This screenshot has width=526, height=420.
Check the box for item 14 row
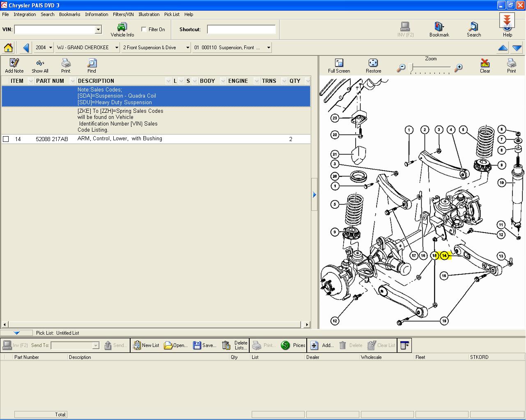[6, 139]
